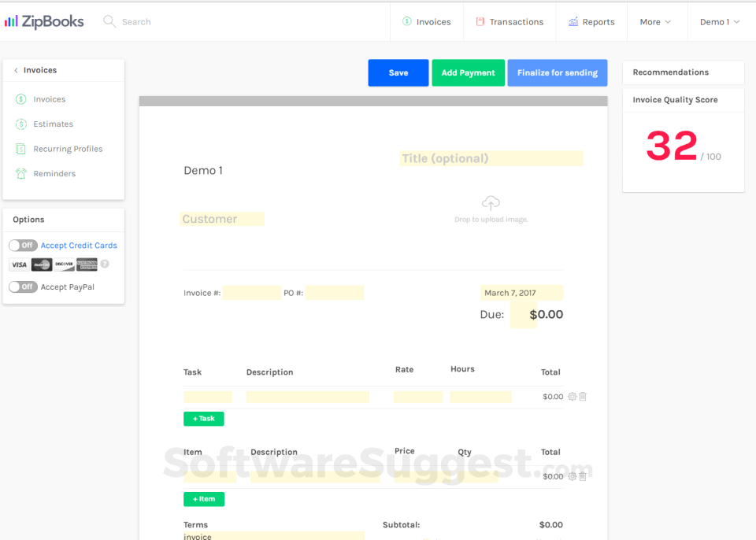
Task: Click the quality score 32 value
Action: (672, 146)
